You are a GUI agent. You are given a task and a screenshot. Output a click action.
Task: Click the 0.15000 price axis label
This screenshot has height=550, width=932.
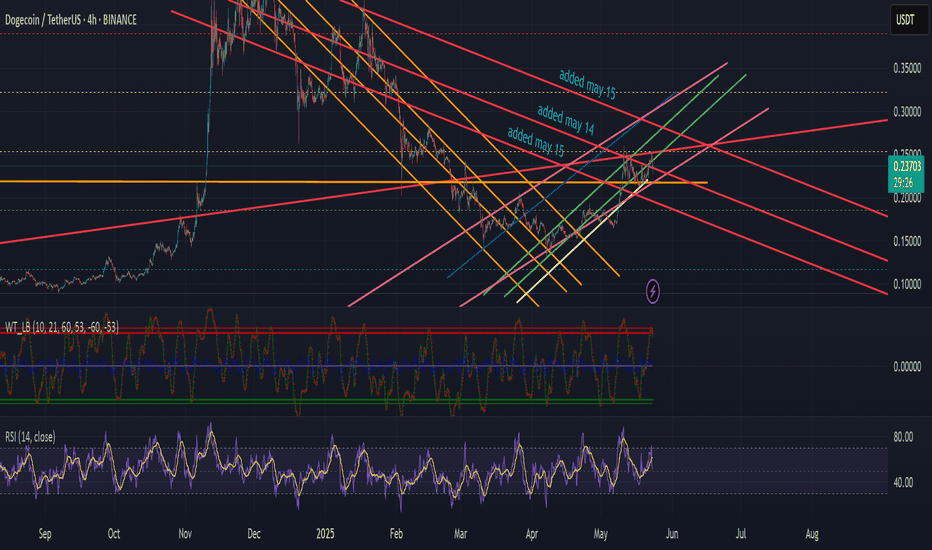coord(907,241)
